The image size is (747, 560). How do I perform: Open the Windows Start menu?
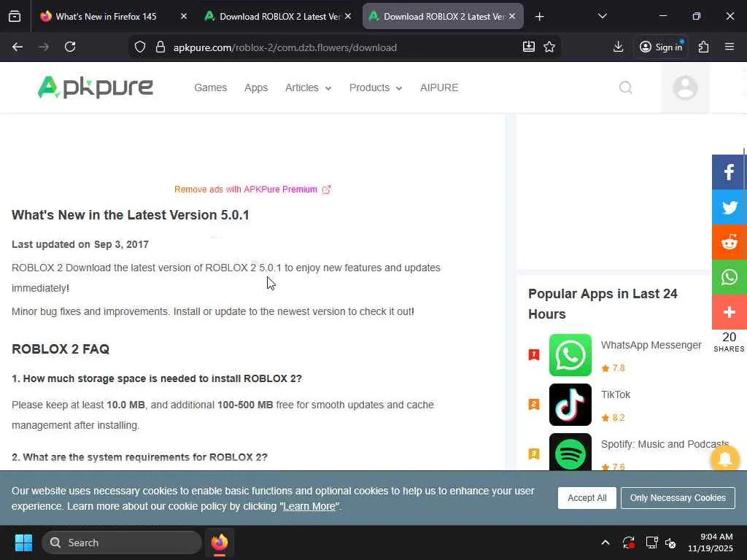(x=23, y=542)
